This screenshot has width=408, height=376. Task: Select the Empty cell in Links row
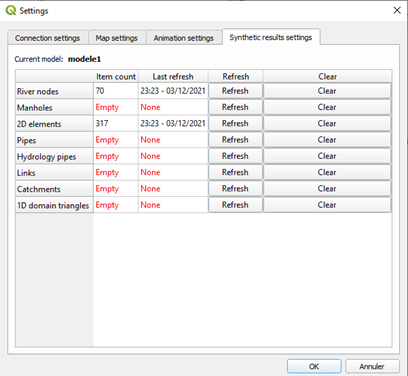[116, 172]
